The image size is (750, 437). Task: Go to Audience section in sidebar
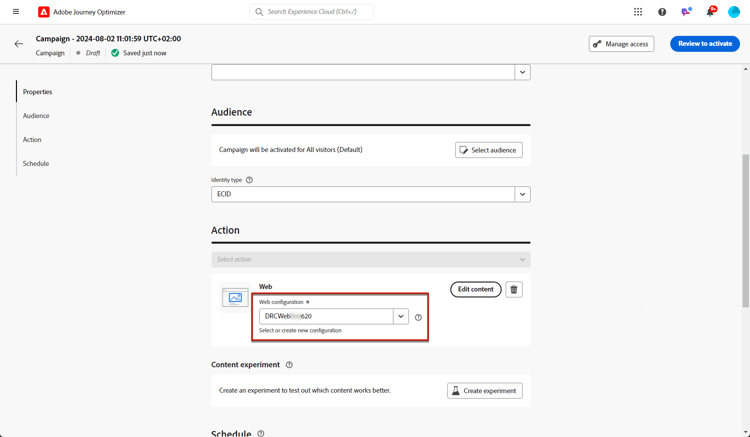tap(36, 116)
